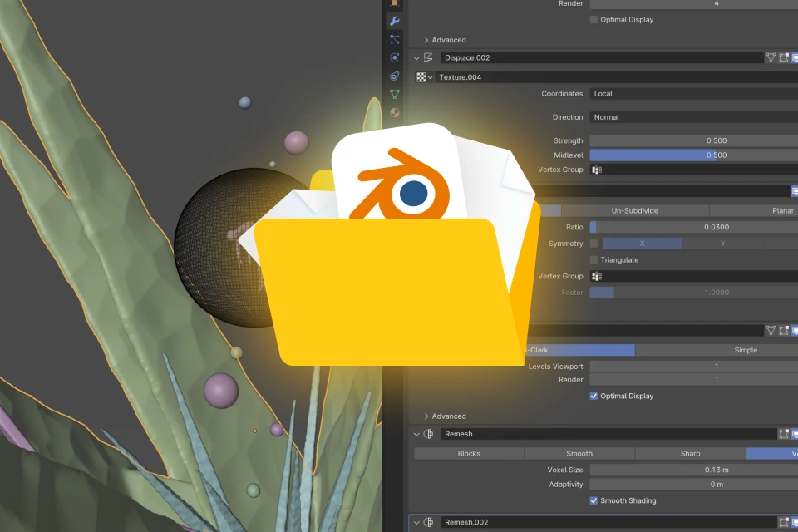Click the Adaptivity value field
Image resolution: width=798 pixels, height=532 pixels.
(693, 485)
